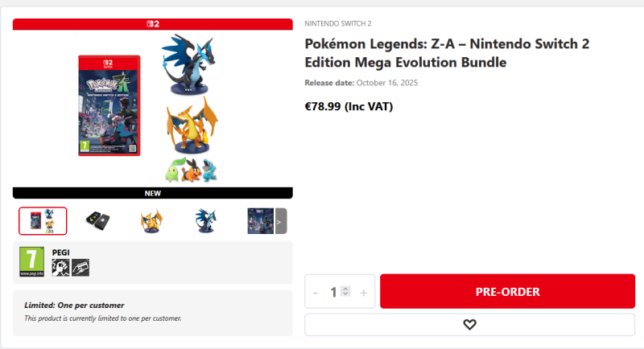Image resolution: width=644 pixels, height=349 pixels.
Task: Click the main product bundle image
Action: (153, 108)
